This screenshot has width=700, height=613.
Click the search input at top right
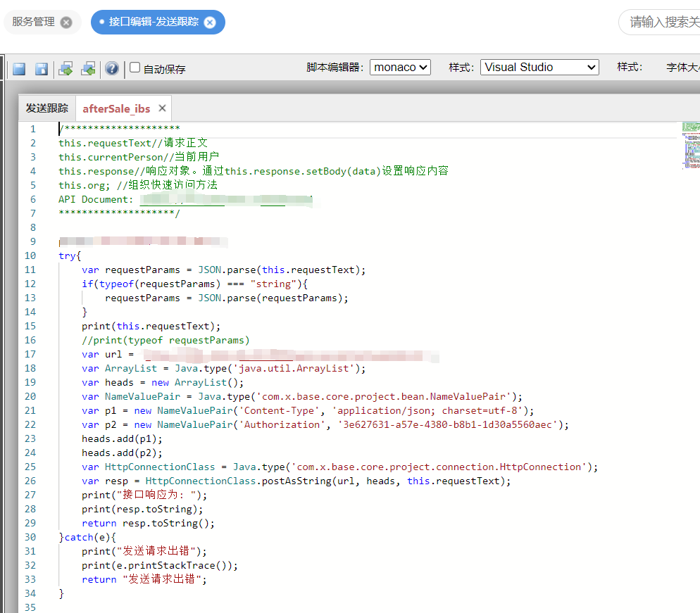point(662,22)
